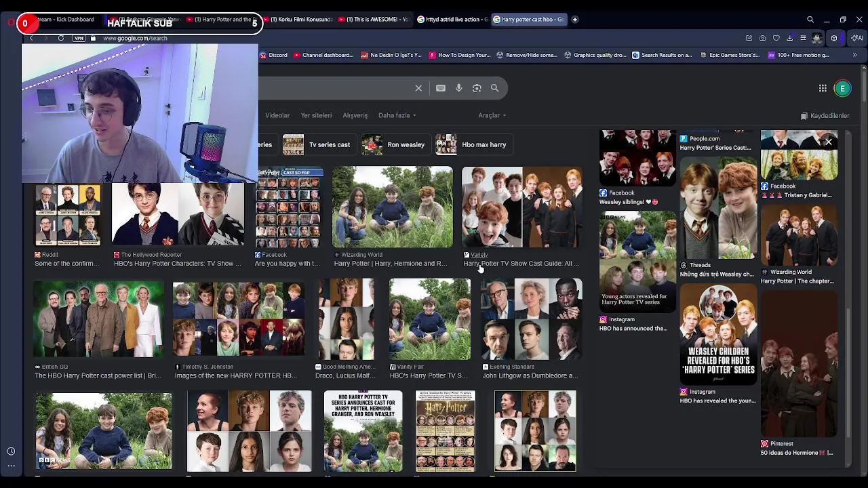Open the browser easy setup sliders icon
Viewport: 868px width, 488px height.
[804, 38]
